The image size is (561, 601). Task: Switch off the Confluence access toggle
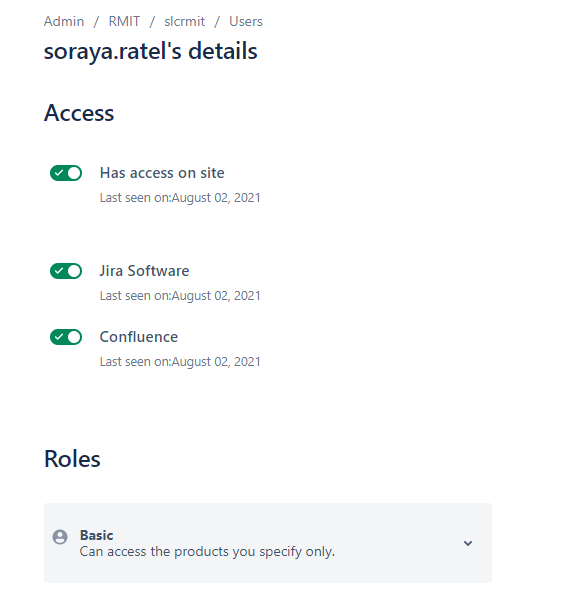[66, 337]
